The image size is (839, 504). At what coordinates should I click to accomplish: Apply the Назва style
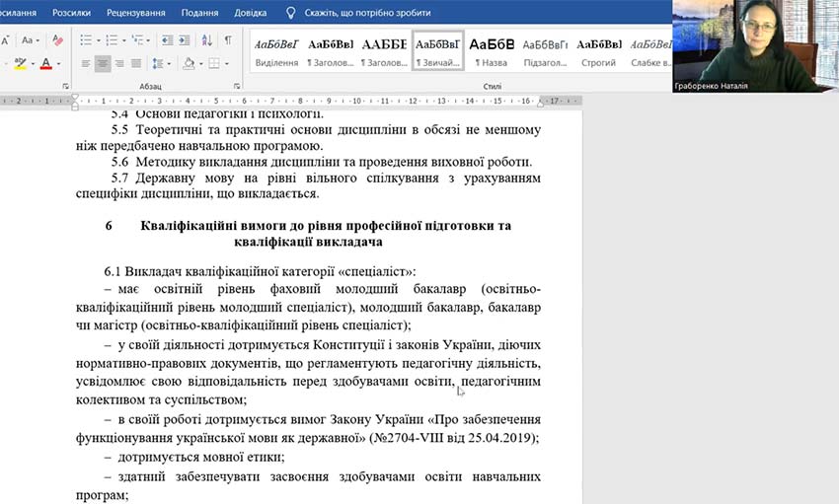point(492,51)
